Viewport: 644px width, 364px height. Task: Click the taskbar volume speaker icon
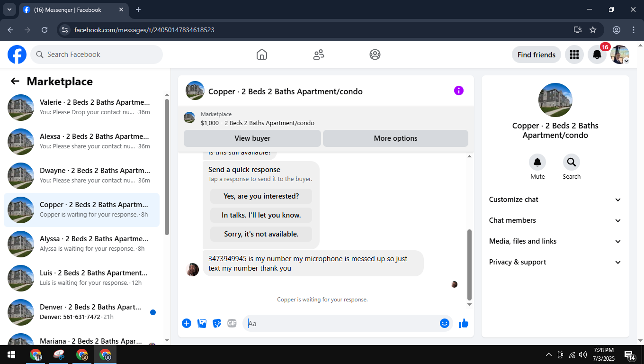(x=583, y=355)
